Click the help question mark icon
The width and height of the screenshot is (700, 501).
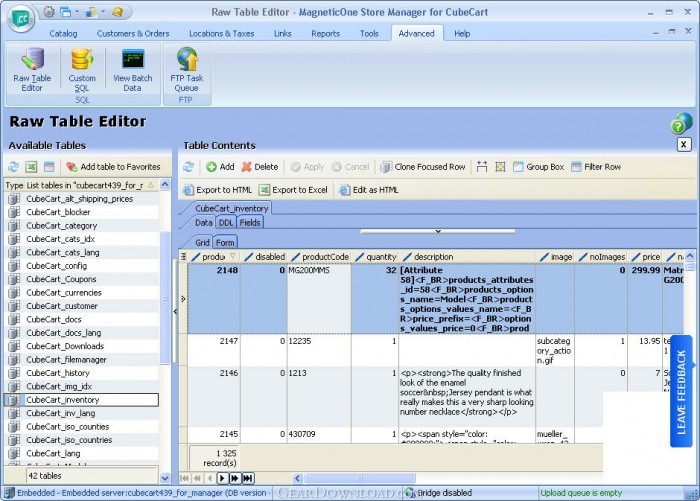point(681,123)
